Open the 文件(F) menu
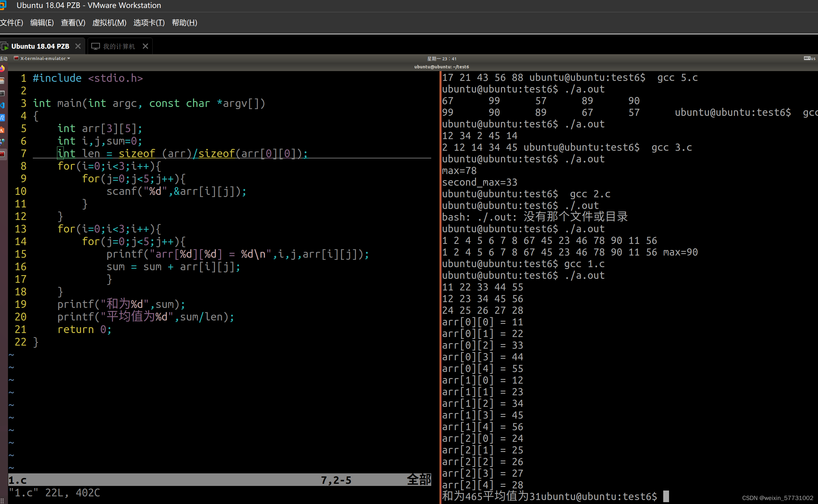The image size is (818, 504). [x=11, y=23]
